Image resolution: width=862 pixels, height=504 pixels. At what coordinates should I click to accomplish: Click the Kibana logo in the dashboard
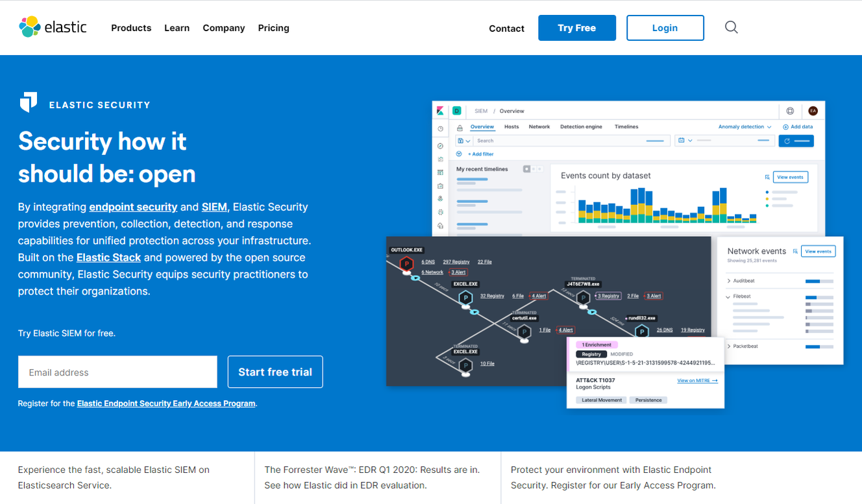pyautogui.click(x=440, y=111)
